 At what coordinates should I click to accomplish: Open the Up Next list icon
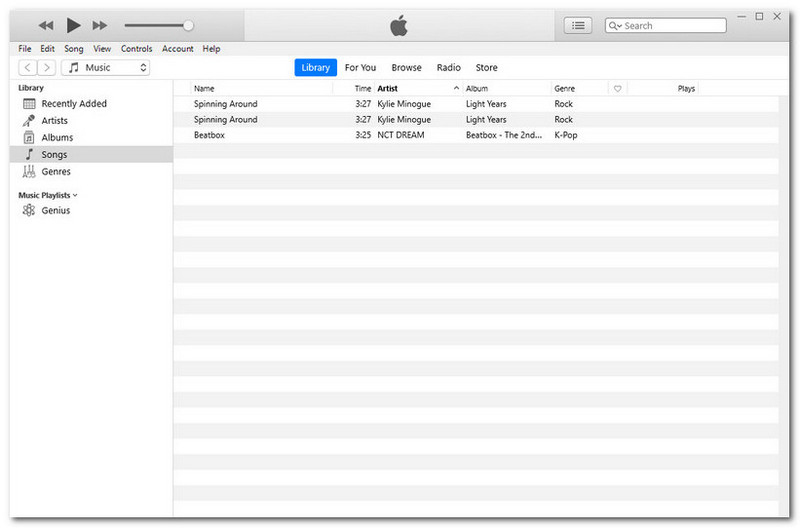tap(578, 26)
